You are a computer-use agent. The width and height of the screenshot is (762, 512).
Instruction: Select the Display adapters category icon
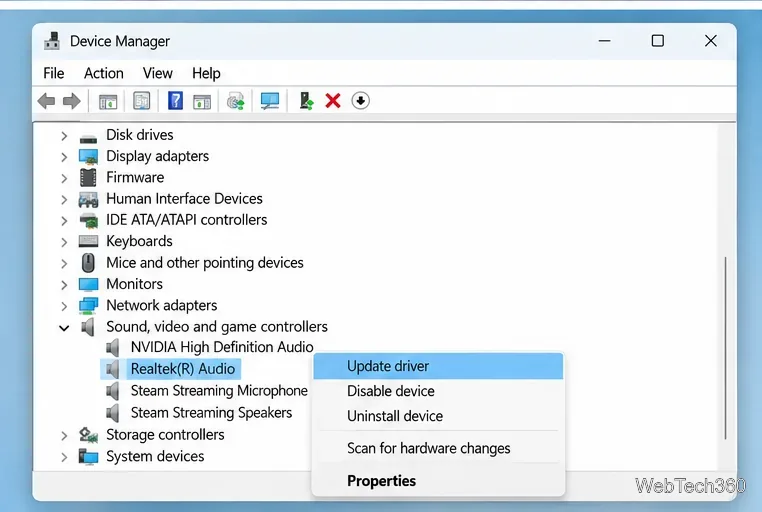(x=88, y=156)
